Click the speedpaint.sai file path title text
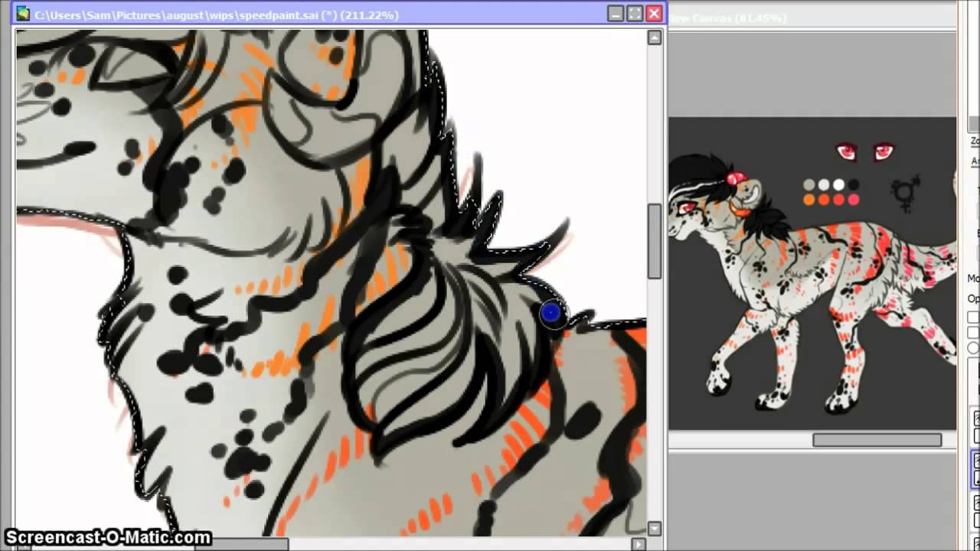Image resolution: width=980 pixels, height=551 pixels. pyautogui.click(x=216, y=15)
